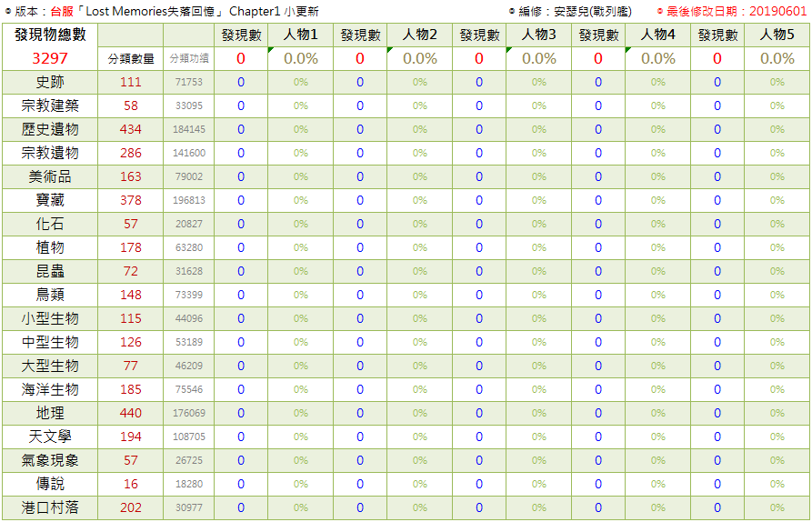
Task: Click the 發現物總數 header cell
Action: pyautogui.click(x=50, y=35)
